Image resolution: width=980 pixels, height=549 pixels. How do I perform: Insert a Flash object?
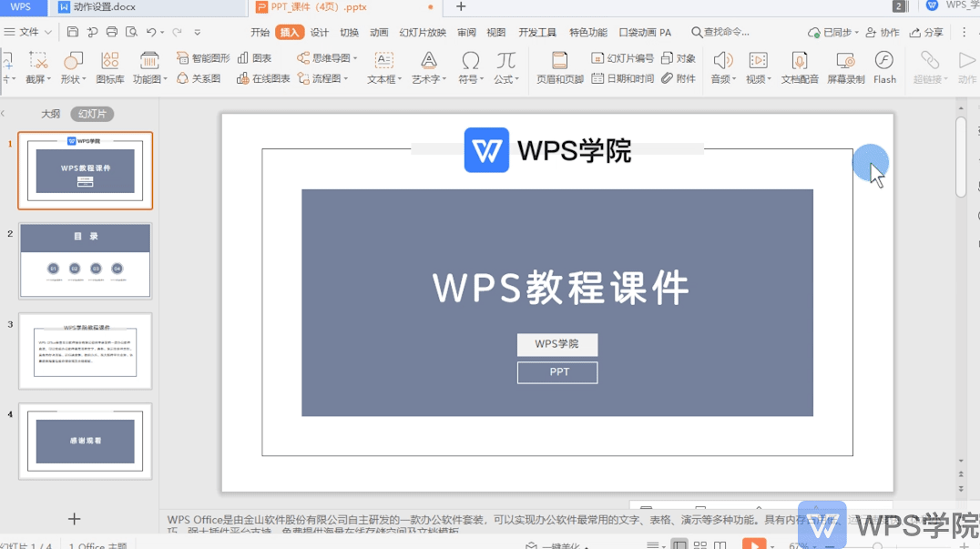(x=884, y=67)
